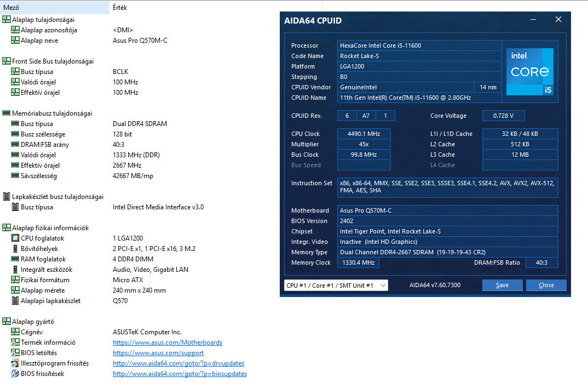Screen dimensions: 588x388
Task: Click the icon next to DRAM:FSB arány
Action: [x=15, y=144]
